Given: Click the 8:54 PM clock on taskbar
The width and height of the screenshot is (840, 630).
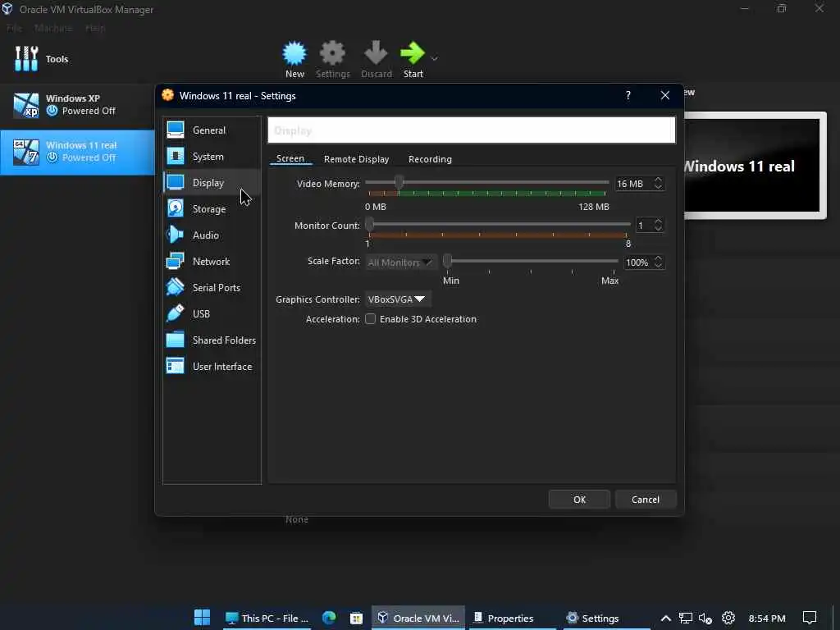Looking at the screenshot, I should click(x=767, y=619).
